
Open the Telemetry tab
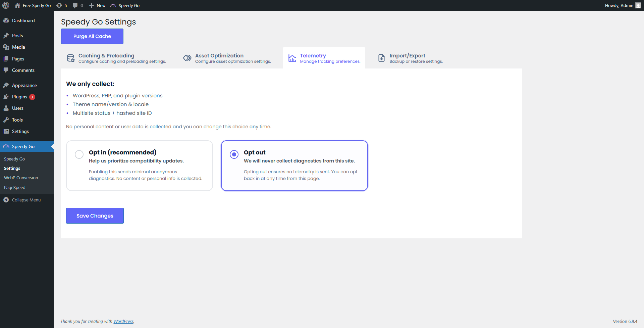pyautogui.click(x=324, y=58)
